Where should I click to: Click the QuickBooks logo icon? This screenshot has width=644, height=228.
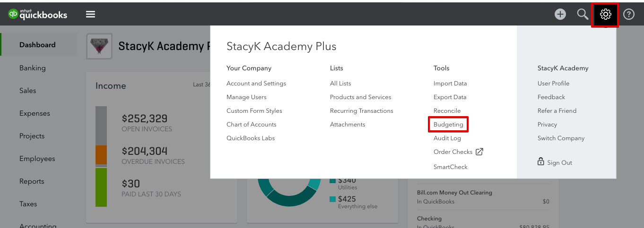pos(13,14)
